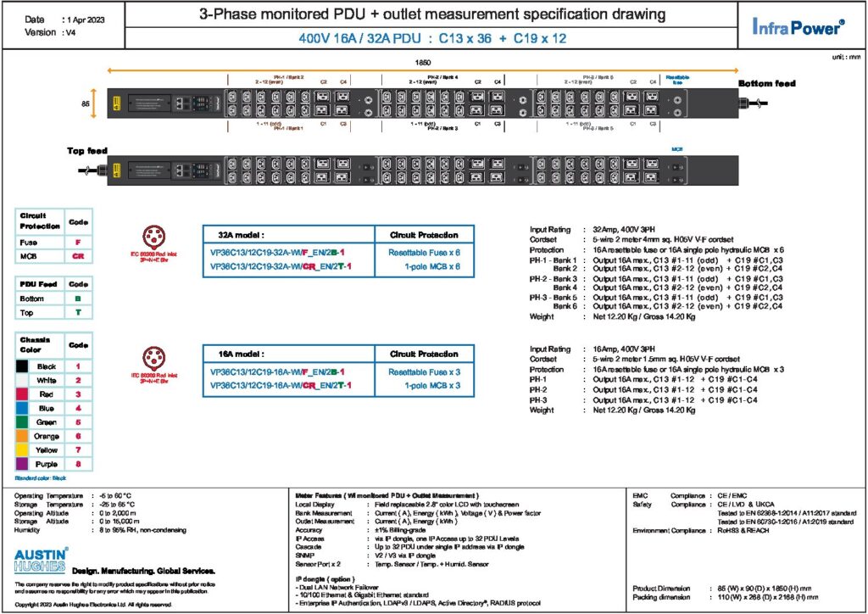Pick the Red chassis color swatch
868x614 pixels.
click(21, 394)
